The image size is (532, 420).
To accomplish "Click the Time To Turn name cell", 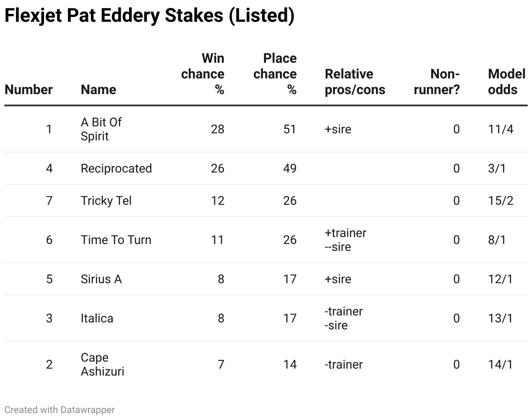I will [116, 240].
